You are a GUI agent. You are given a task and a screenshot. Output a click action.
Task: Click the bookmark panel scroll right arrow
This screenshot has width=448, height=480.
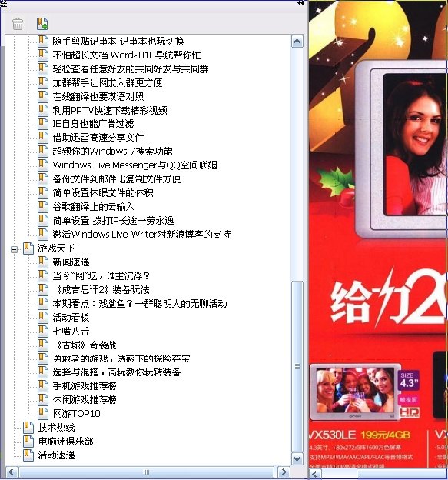tap(284, 472)
